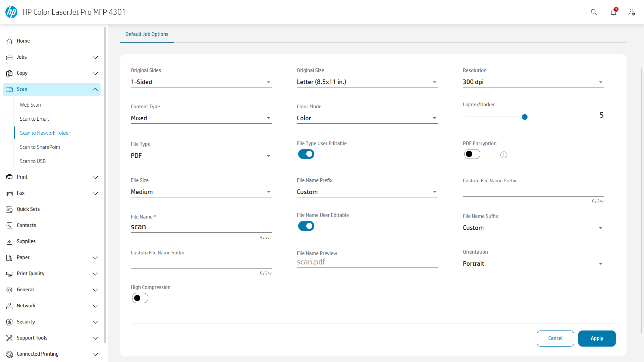Click the Jobs tray icon
This screenshot has width=644, height=362.
(9, 57)
